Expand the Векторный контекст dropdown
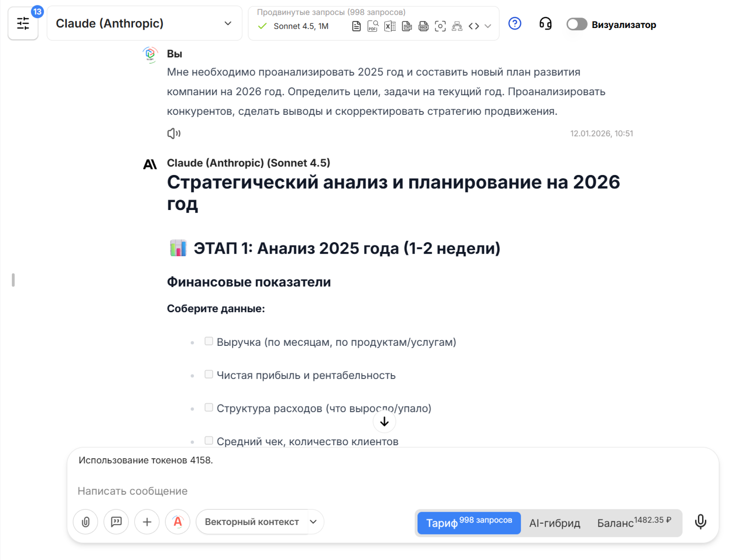Screen dimensions: 749x560 coord(313,522)
